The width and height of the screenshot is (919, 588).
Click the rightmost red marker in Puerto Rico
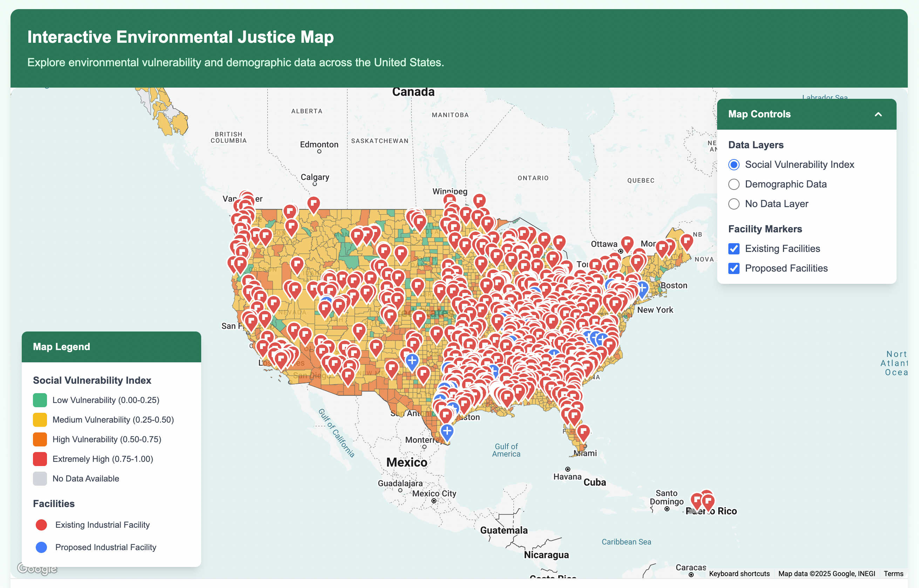[x=708, y=501]
